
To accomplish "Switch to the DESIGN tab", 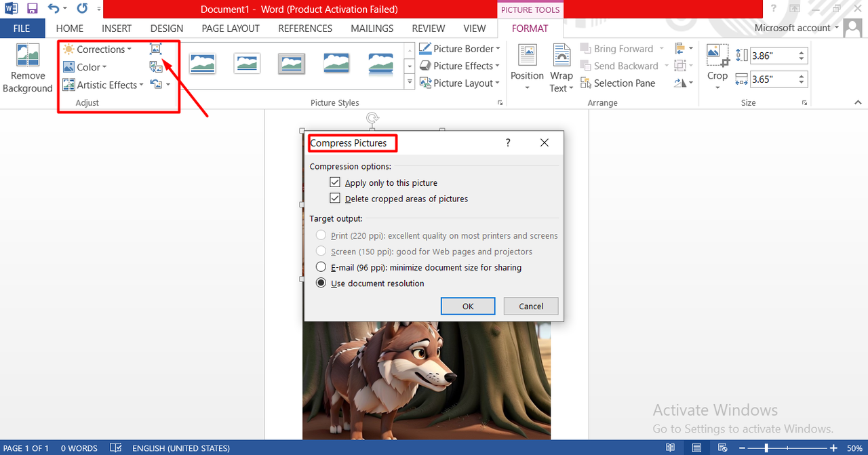I will pos(167,28).
